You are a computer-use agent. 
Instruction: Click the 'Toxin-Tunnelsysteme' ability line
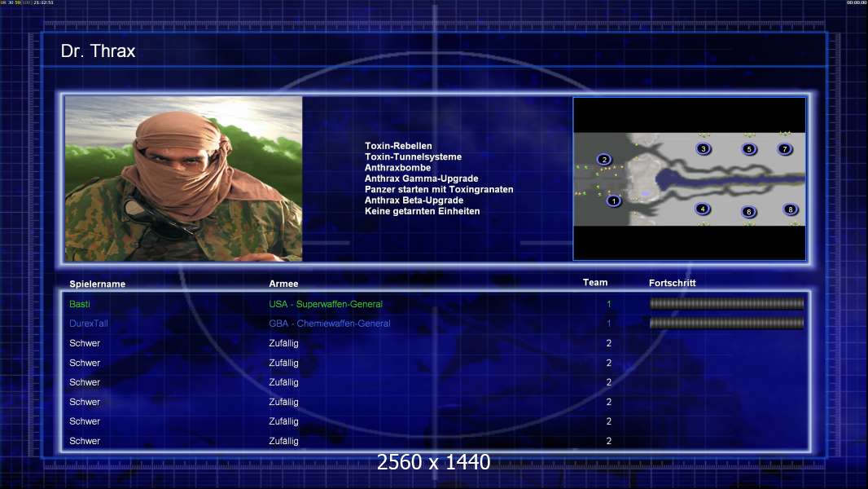coord(413,156)
